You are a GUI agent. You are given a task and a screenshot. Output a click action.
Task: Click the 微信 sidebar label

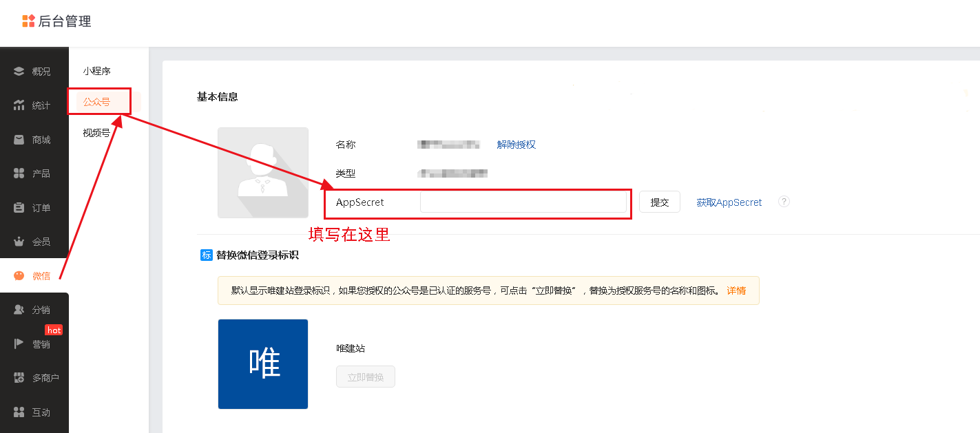41,276
